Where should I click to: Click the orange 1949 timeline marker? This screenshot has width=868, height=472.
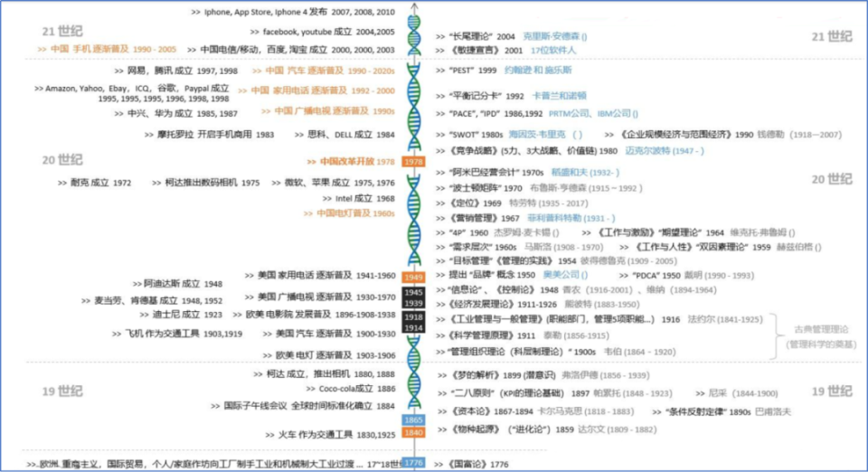tap(413, 278)
